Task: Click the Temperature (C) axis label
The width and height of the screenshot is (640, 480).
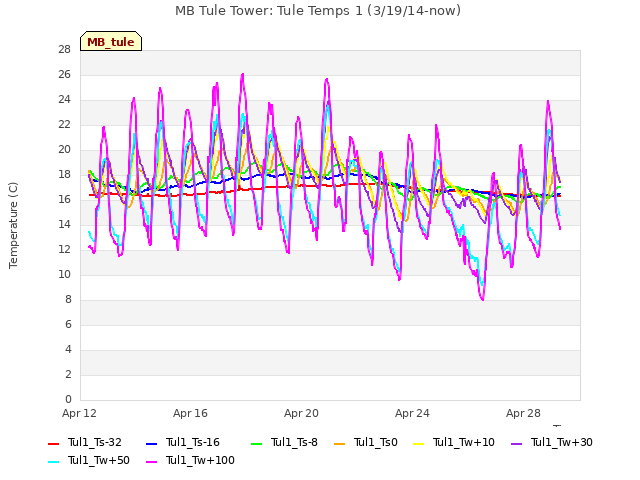Action: (13, 225)
